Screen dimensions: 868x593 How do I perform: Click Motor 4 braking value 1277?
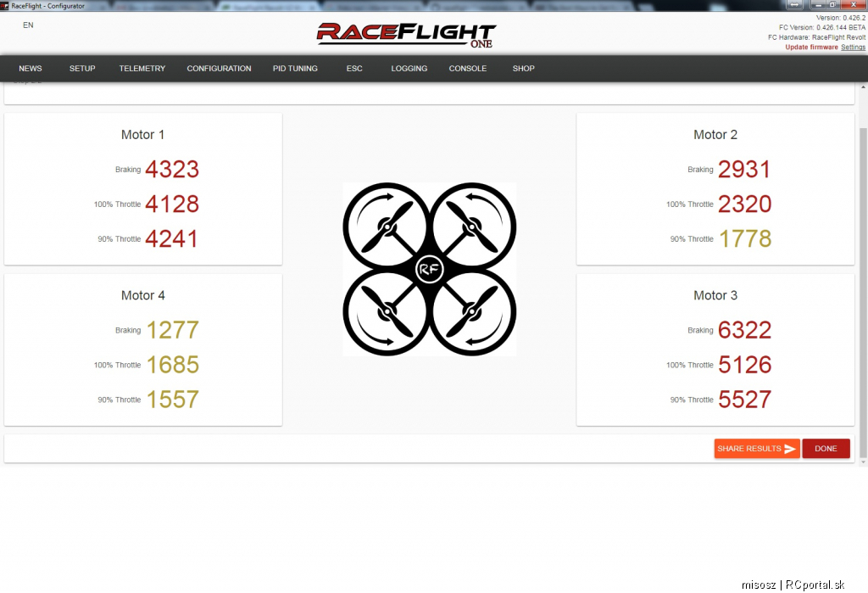173,330
